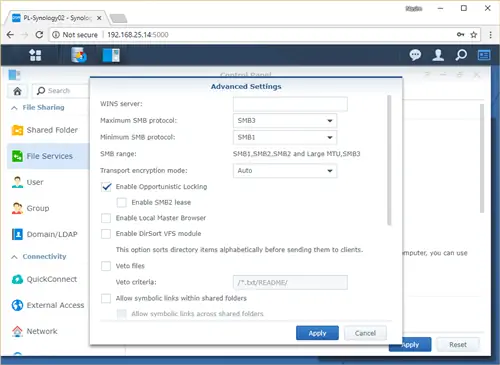500x365 pixels.
Task: Click Apply in Advanced Settings dialog
Action: (x=317, y=333)
